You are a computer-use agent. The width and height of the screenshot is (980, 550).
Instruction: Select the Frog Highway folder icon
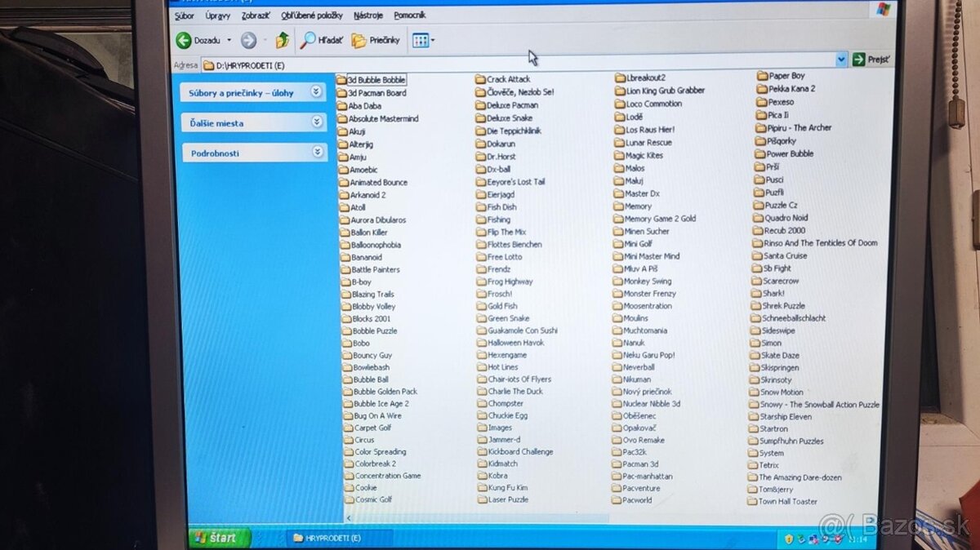482,282
